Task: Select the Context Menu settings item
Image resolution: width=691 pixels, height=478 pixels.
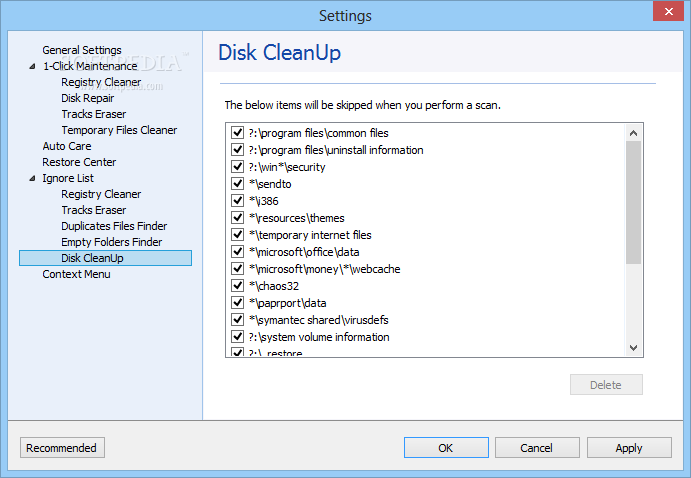Action: coord(76,274)
